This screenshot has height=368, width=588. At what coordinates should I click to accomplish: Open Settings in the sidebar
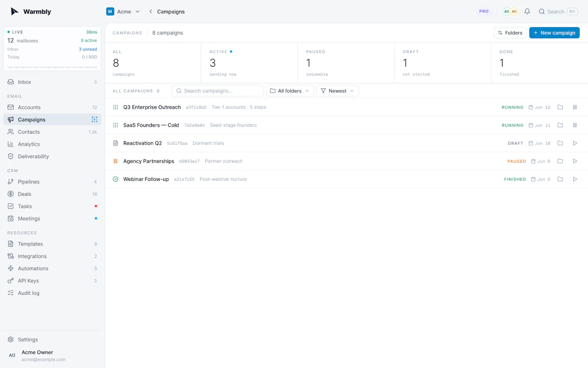(x=52, y=340)
